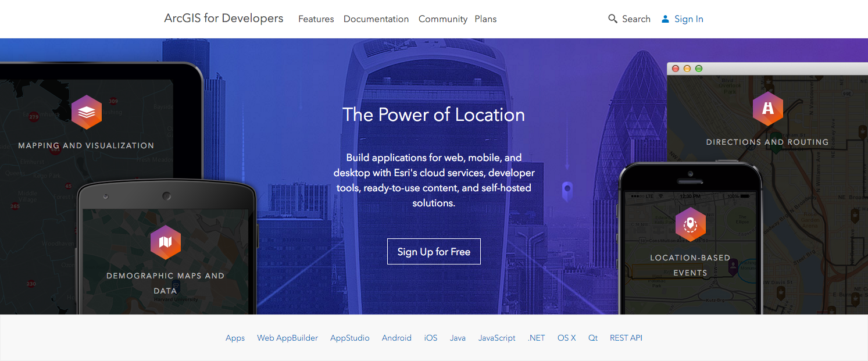Viewport: 868px width, 361px height.
Task: Click the Search text link
Action: pos(636,19)
